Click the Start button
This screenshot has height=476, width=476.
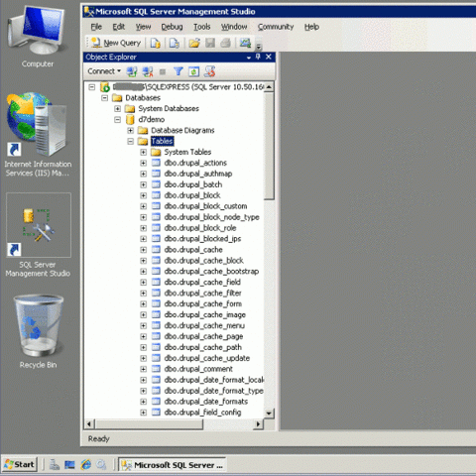[20, 465]
